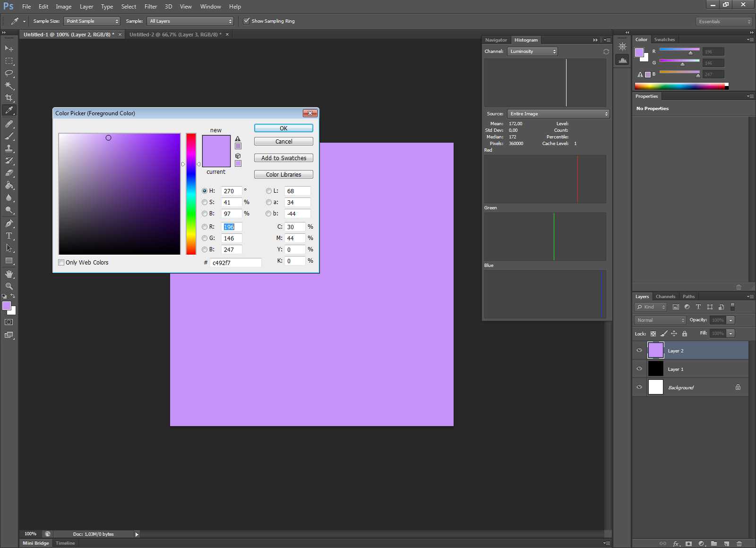Select the Zoom tool
The image size is (756, 548).
coord(9,286)
